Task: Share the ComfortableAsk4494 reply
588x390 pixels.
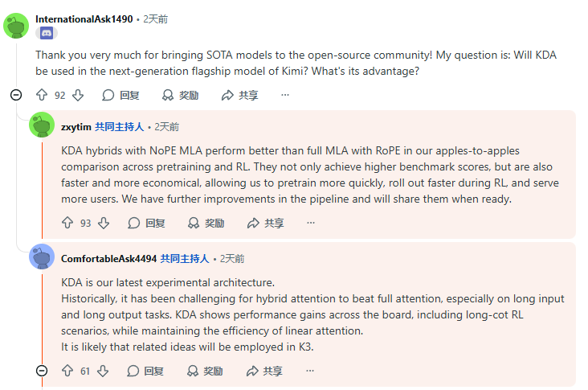Action: [x=264, y=371]
